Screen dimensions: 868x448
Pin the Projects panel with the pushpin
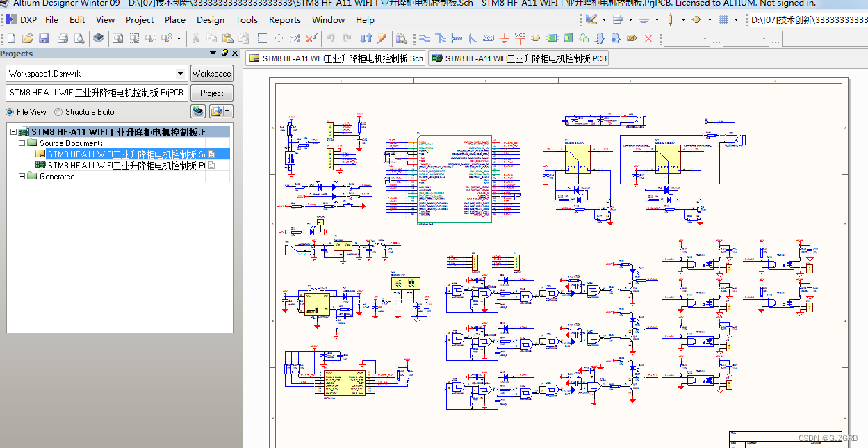tap(224, 54)
